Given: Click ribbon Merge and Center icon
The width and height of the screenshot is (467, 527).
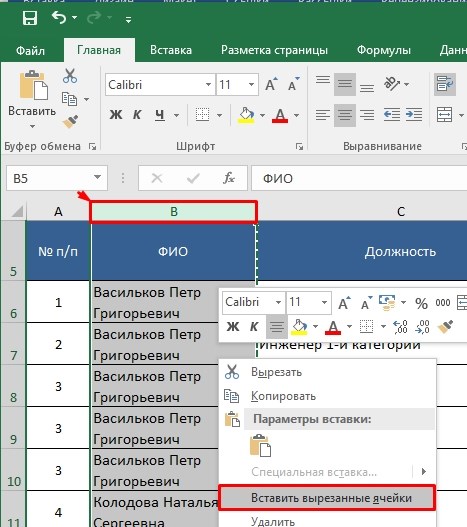Looking at the screenshot, I should (444, 115).
